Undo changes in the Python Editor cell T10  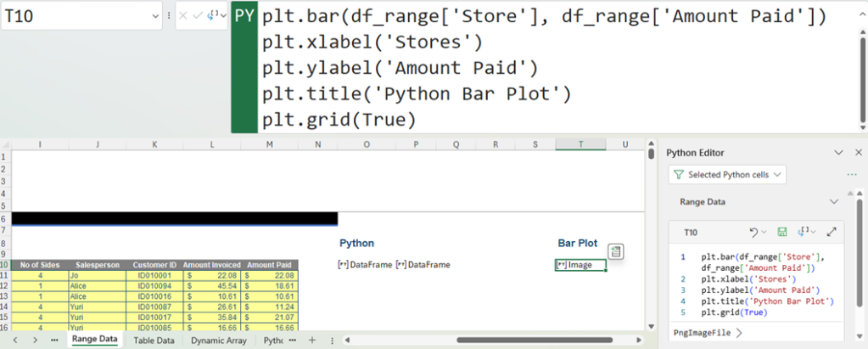point(755,232)
